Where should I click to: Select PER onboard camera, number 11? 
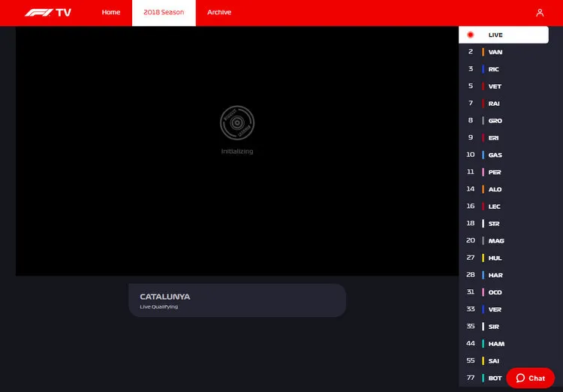(x=504, y=172)
